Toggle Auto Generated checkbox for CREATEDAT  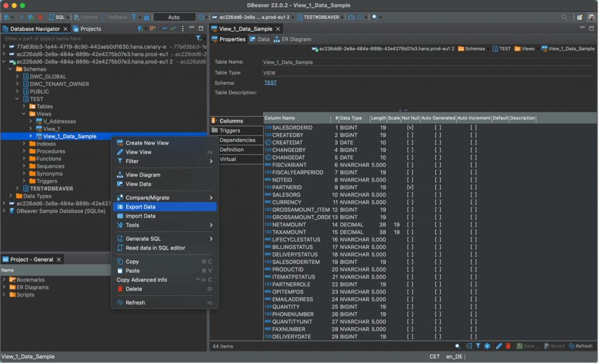[x=438, y=143]
